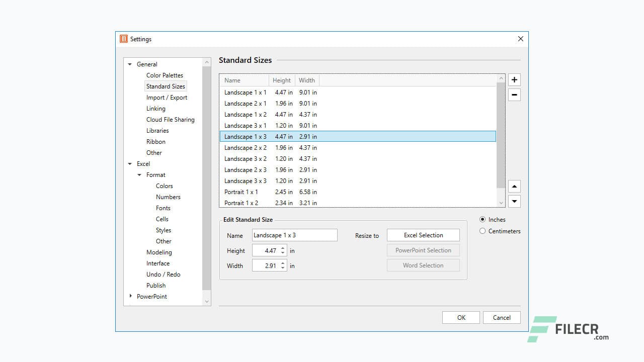Screen dimensions: 644x362
Task: Switch measurement units to Centimeters
Action: [x=482, y=231]
